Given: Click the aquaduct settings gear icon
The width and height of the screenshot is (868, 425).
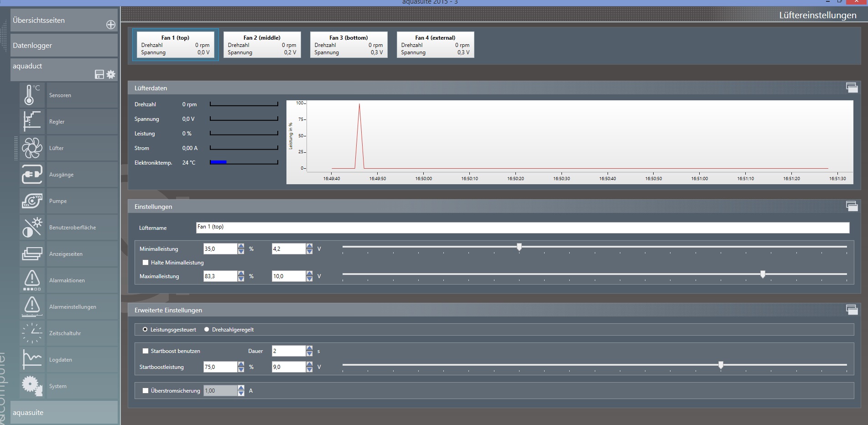Looking at the screenshot, I should click(x=111, y=74).
